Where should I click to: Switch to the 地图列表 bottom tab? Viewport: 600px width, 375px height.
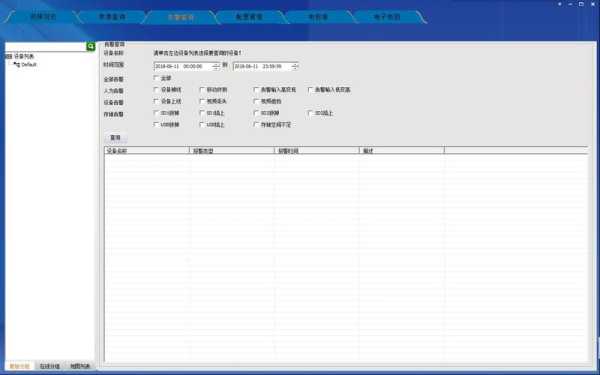80,366
